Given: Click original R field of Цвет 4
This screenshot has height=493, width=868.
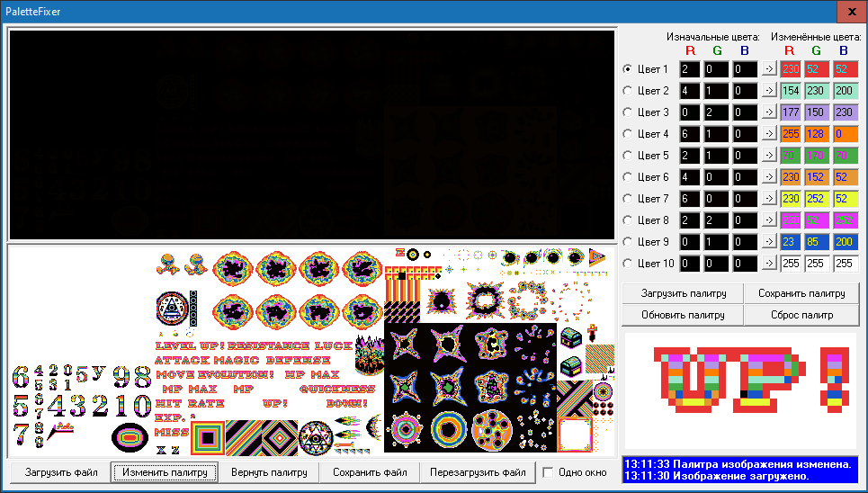Looking at the screenshot, I should click(x=690, y=134).
